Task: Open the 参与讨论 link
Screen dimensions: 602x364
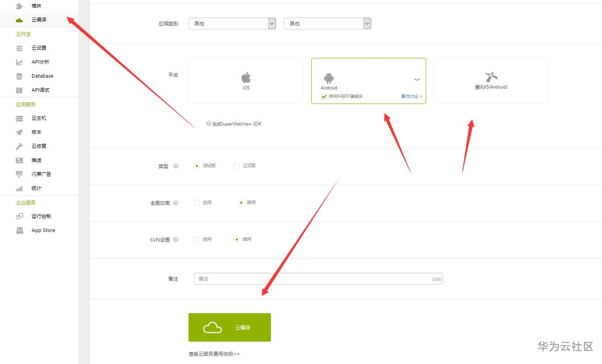Action: (411, 96)
